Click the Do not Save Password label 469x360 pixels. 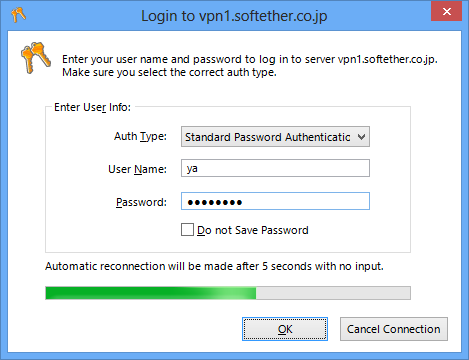coord(253,230)
